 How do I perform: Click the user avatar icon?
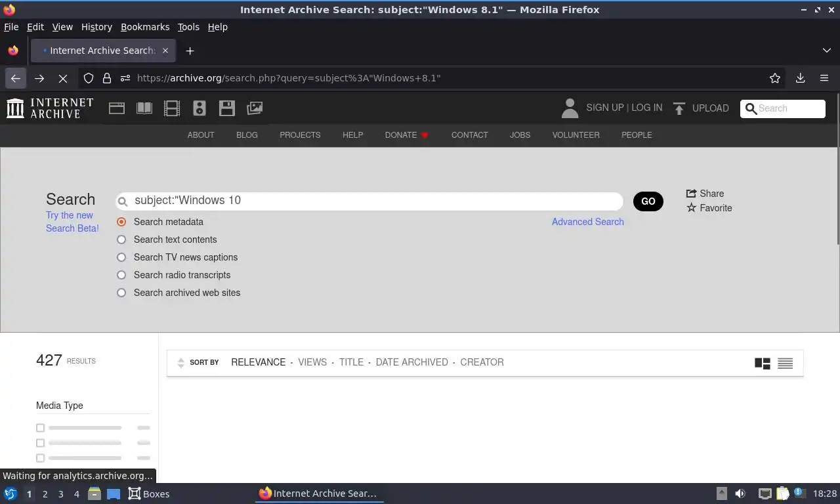(570, 108)
